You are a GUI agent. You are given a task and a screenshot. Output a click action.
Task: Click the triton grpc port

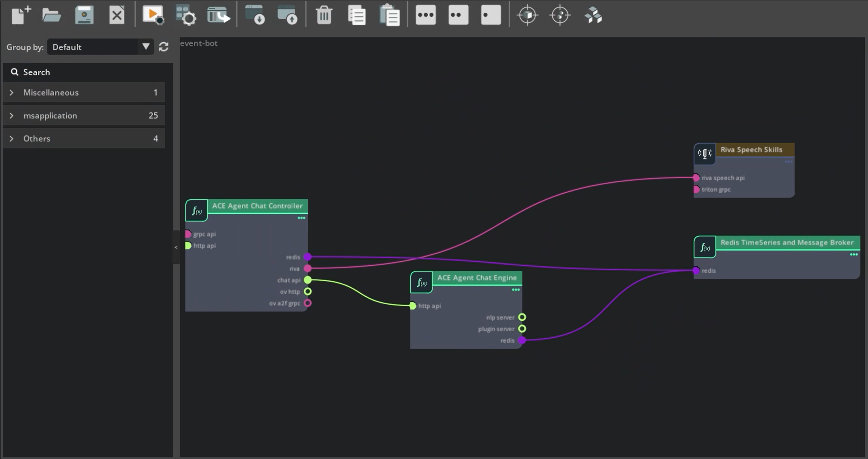(696, 189)
